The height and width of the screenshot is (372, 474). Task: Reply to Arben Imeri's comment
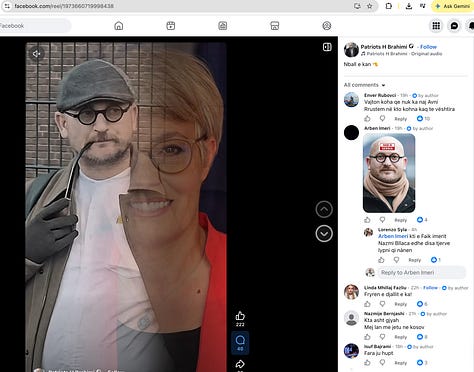click(x=401, y=220)
